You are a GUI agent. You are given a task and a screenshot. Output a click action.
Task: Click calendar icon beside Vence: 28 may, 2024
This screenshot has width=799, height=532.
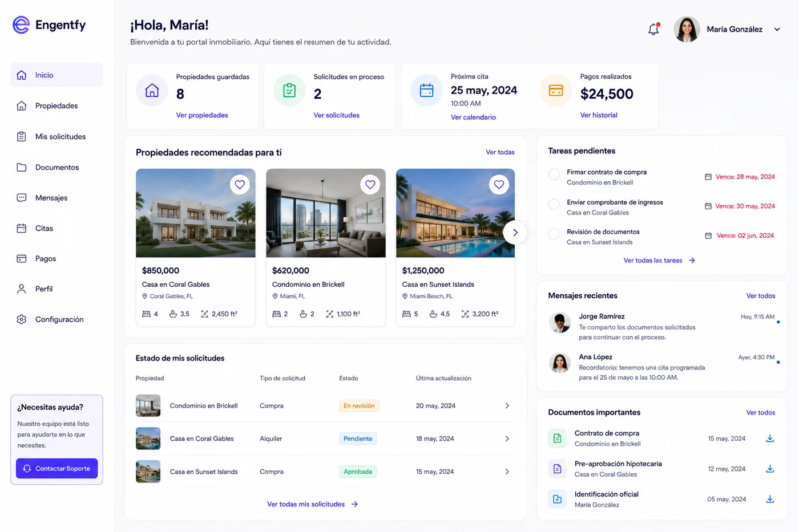click(708, 177)
